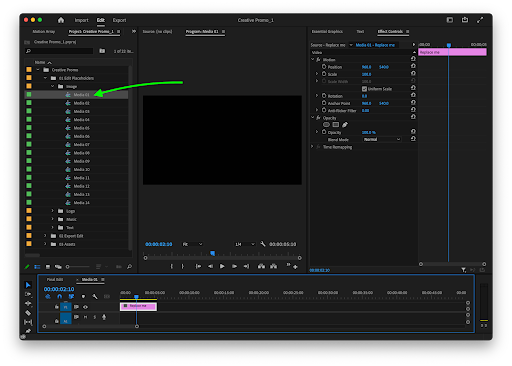This screenshot has height=366, width=512.
Task: Select the Selection arrow tool
Action: [28, 285]
